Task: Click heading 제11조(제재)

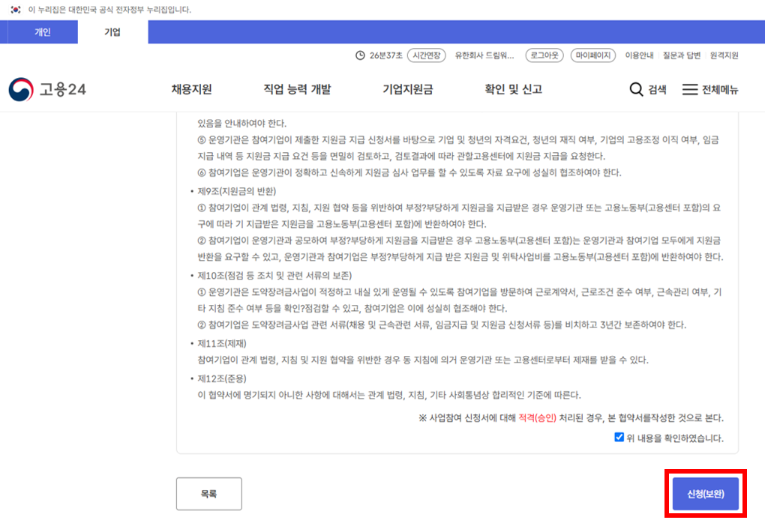Action: [x=222, y=343]
